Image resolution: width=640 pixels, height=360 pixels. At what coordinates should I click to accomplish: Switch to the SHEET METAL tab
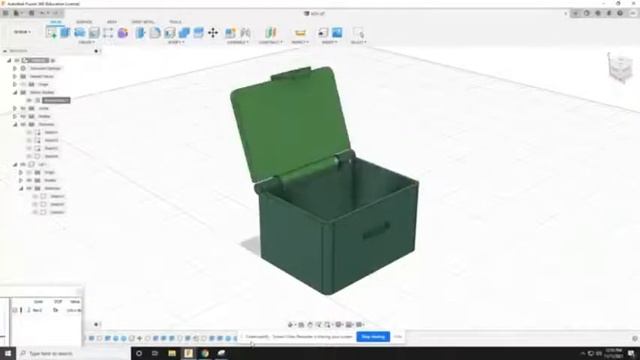point(143,22)
